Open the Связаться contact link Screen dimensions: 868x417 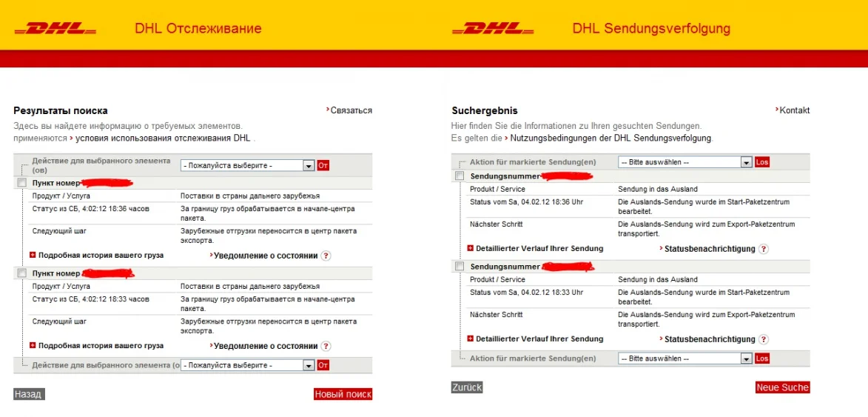pyautogui.click(x=351, y=110)
